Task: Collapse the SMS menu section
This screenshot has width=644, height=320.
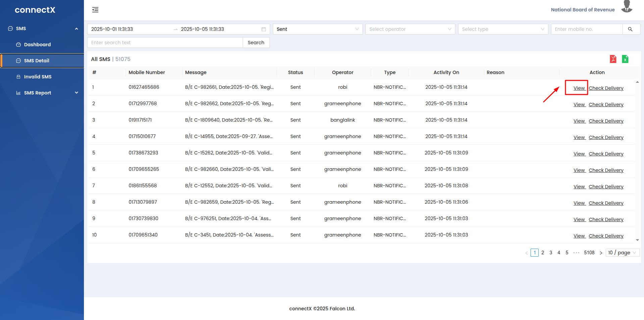Action: 76,28
